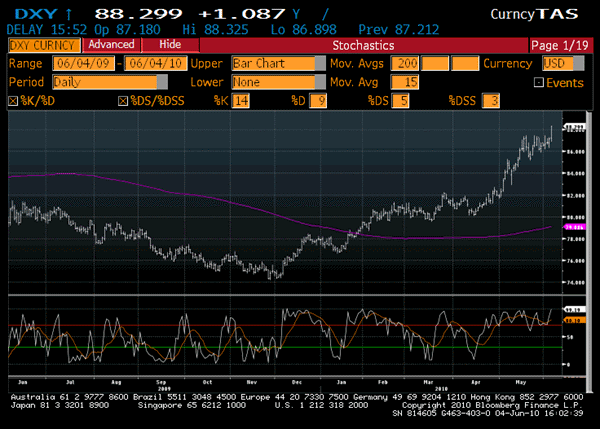This screenshot has height=429, width=600.
Task: Click the Hide button
Action: [x=170, y=45]
